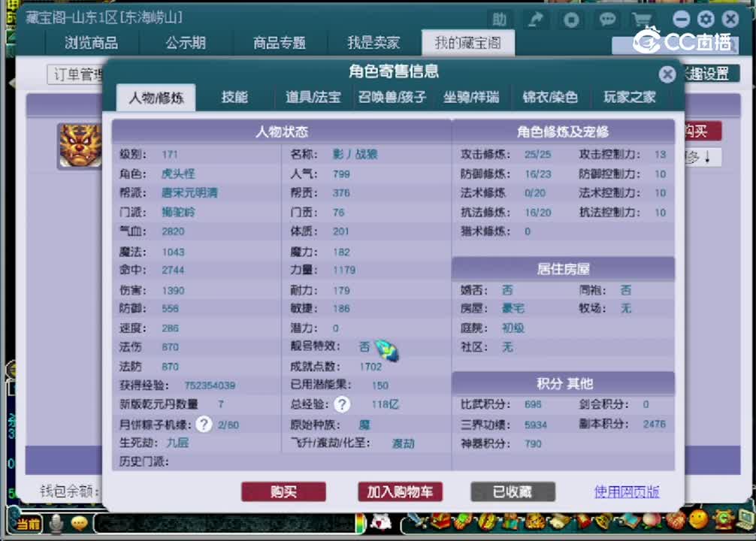Open the settings gear icon top right

tap(705, 19)
